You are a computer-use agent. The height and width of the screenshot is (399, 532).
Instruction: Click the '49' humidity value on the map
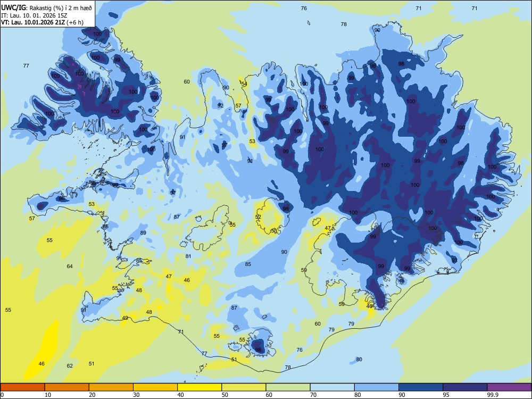(125, 318)
